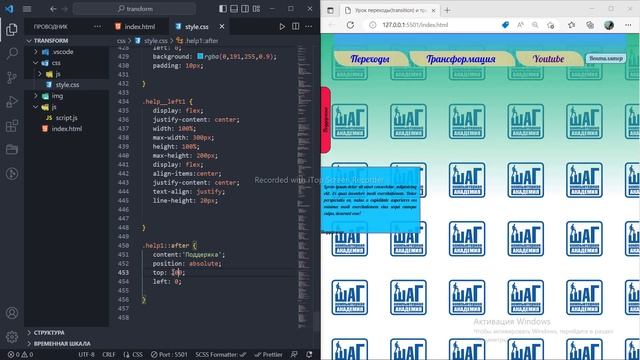Click the VS Code command center search box

pos(134,9)
